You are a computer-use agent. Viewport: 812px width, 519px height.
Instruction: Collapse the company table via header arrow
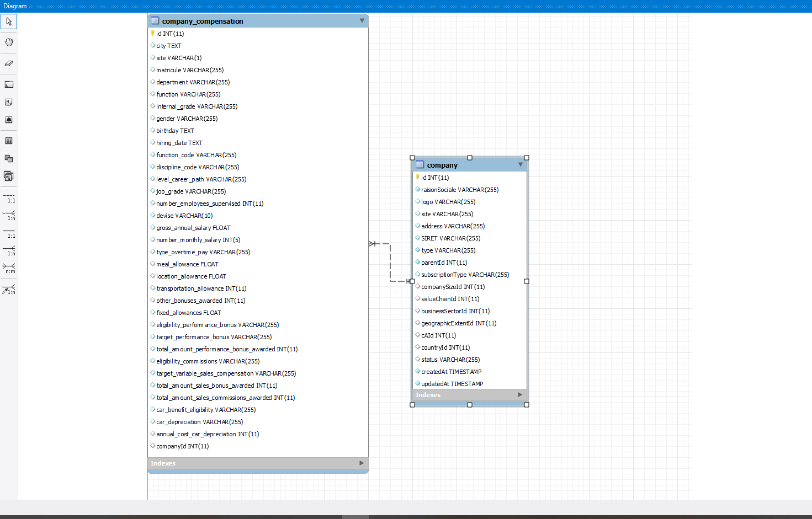point(520,165)
